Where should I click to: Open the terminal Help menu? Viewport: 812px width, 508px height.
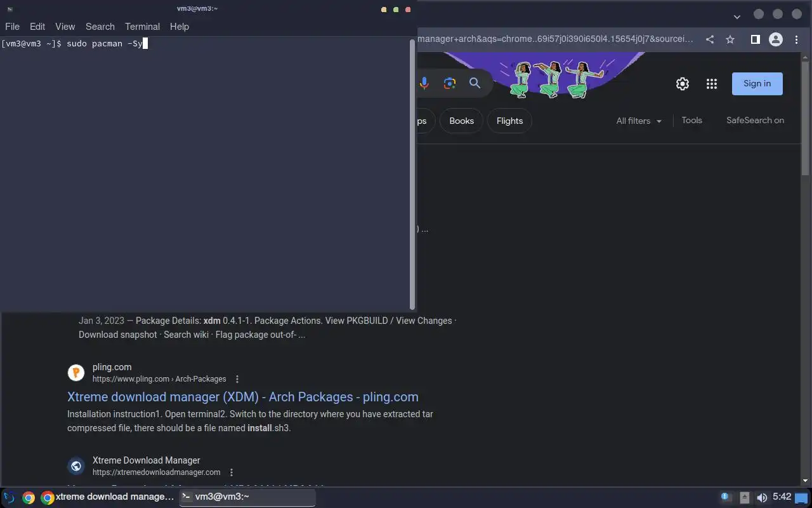(x=180, y=27)
